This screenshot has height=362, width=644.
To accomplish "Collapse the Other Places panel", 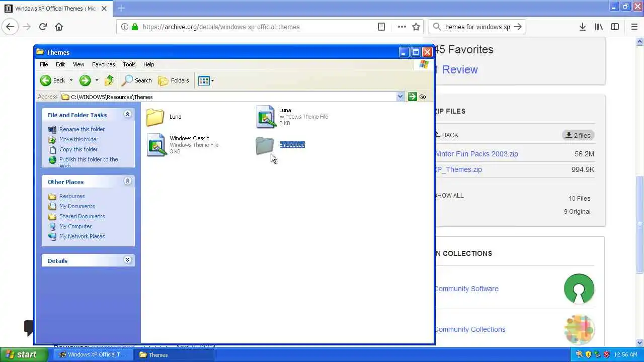I will (x=127, y=181).
